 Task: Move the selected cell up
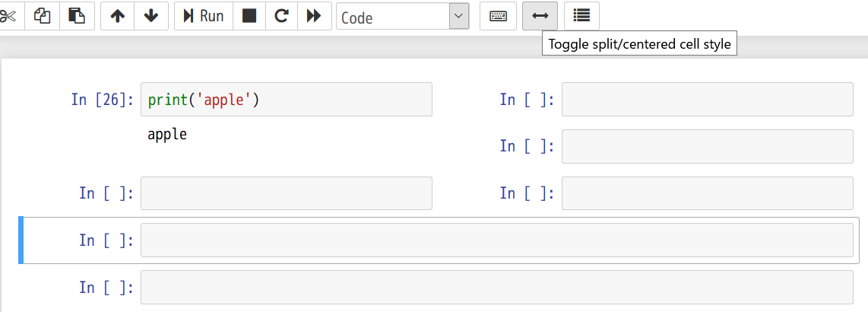[117, 16]
